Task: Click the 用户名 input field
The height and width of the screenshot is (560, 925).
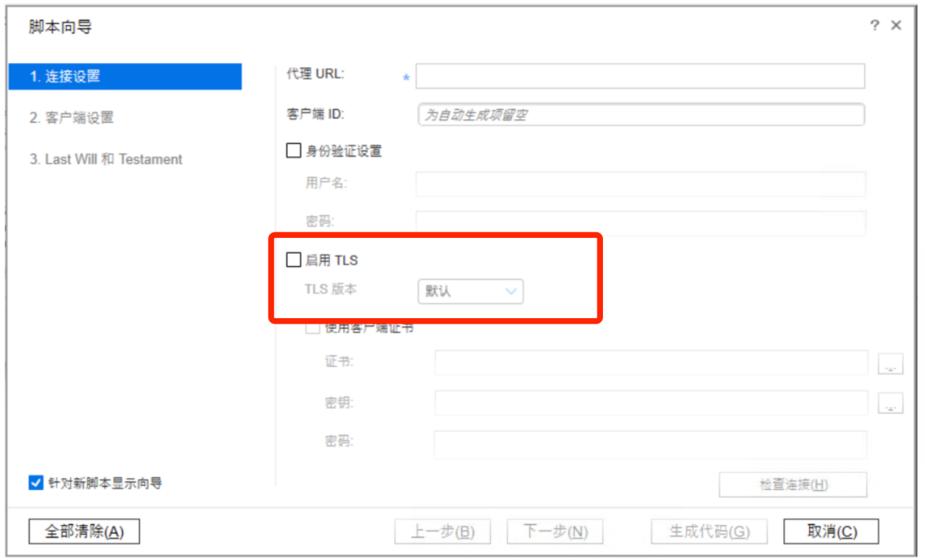Action: 641,184
